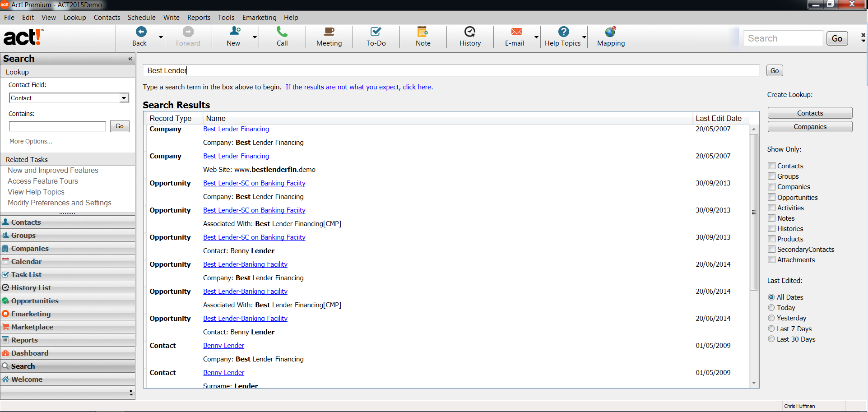Screen dimensions: 868x412
Task: Open the first Benny Lender contact link
Action: coord(223,346)
